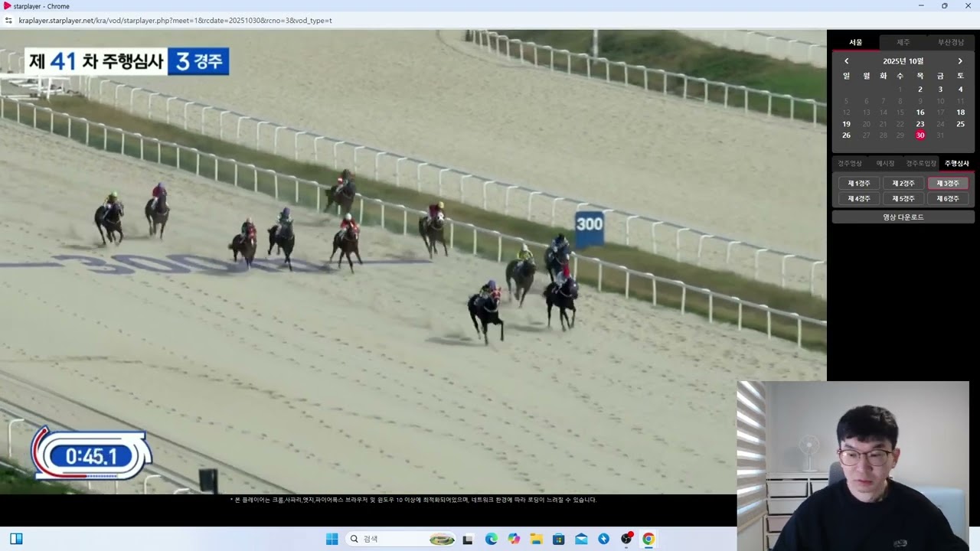Pick October 2 in the calendar
The width and height of the screenshot is (980, 551).
[x=920, y=90]
